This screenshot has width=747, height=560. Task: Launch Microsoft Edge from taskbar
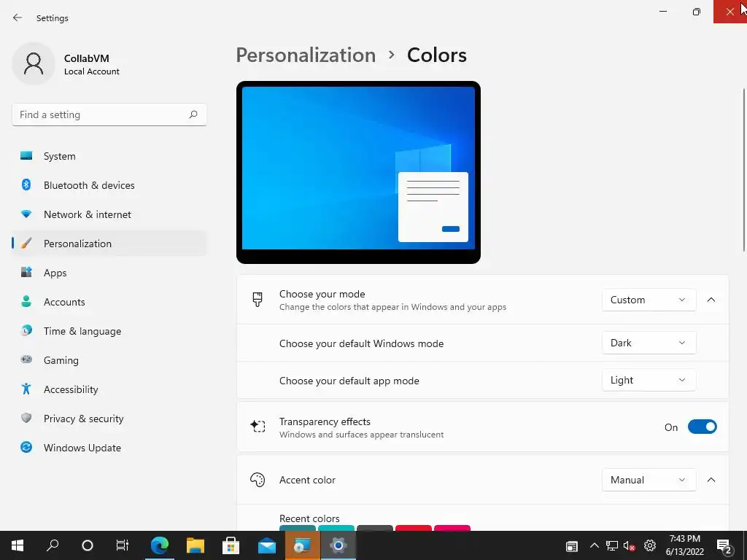pyautogui.click(x=160, y=545)
